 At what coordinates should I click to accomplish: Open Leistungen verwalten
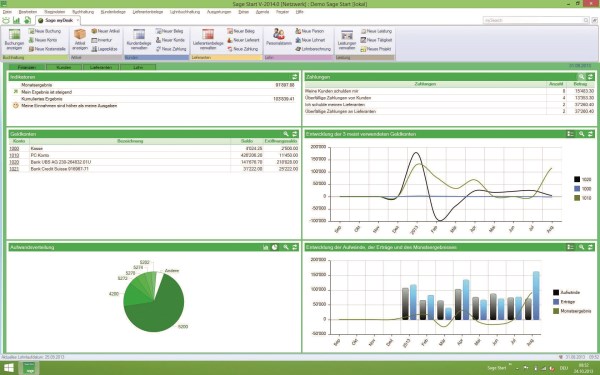click(x=347, y=40)
